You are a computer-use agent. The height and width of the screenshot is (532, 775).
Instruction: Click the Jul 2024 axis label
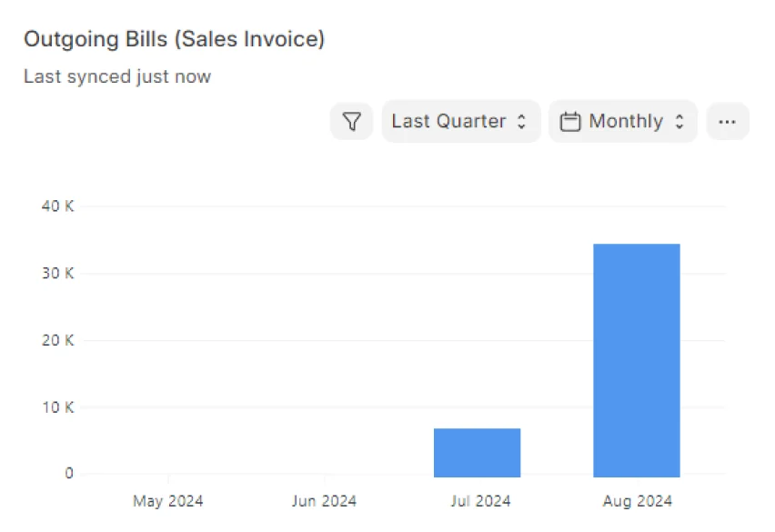click(480, 501)
